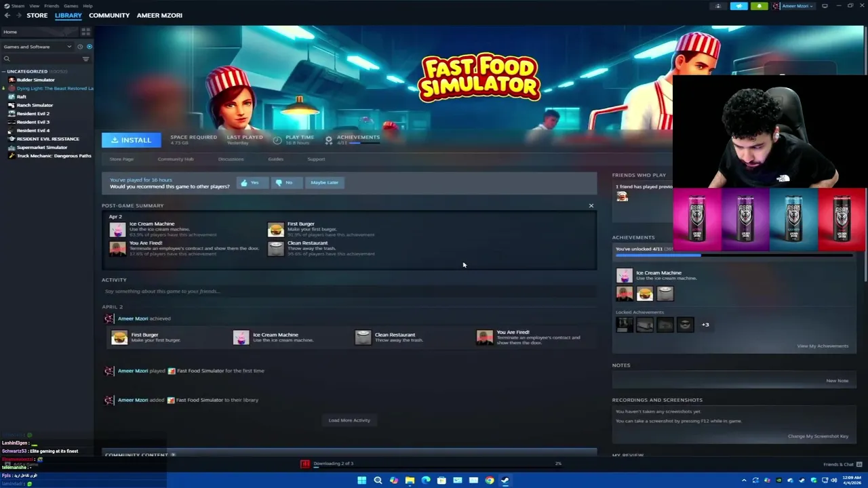The width and height of the screenshot is (868, 488).
Task: Change My Screenshot Key
Action: (818, 436)
